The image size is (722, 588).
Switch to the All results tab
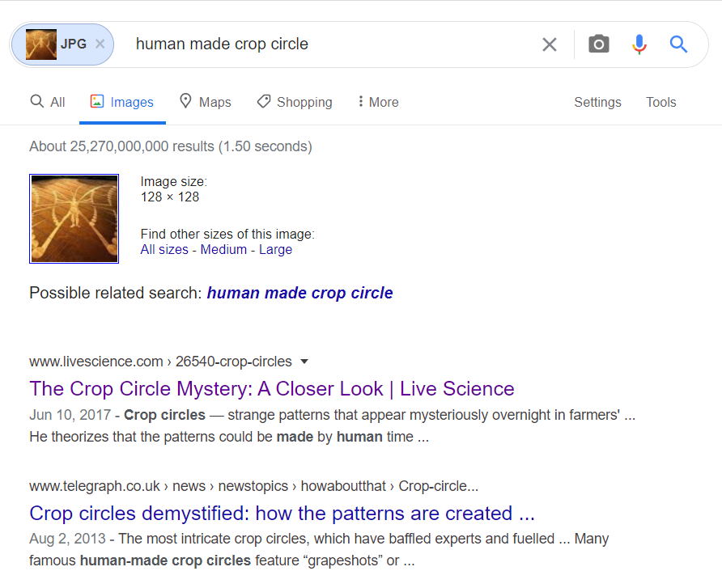click(x=48, y=102)
